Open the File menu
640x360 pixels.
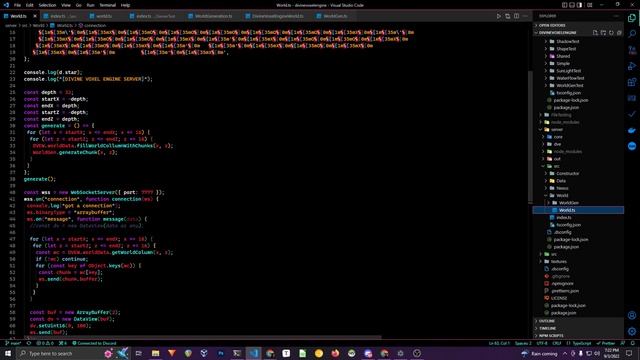(17, 5)
